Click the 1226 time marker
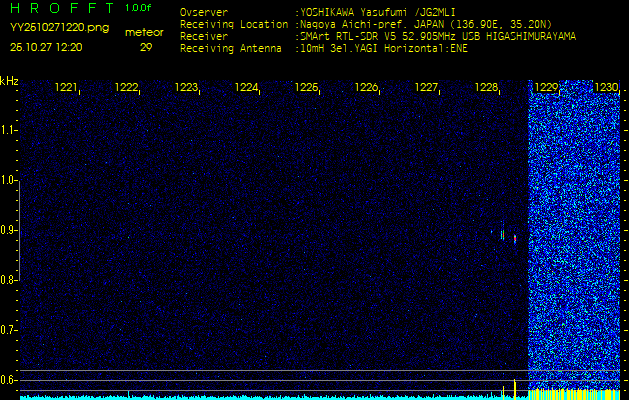 click(367, 88)
